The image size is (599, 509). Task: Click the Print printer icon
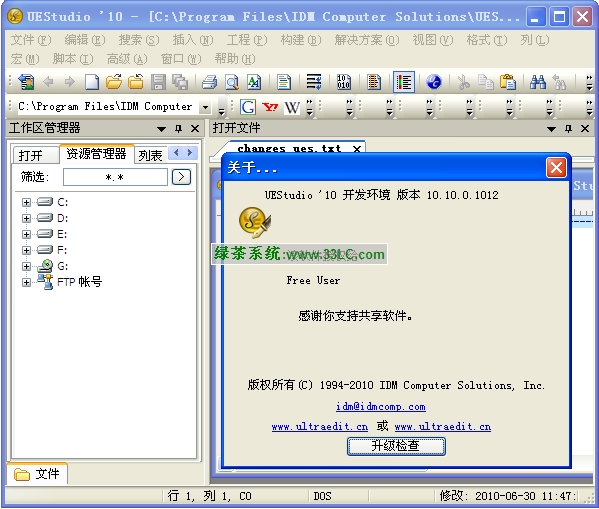coord(209,82)
